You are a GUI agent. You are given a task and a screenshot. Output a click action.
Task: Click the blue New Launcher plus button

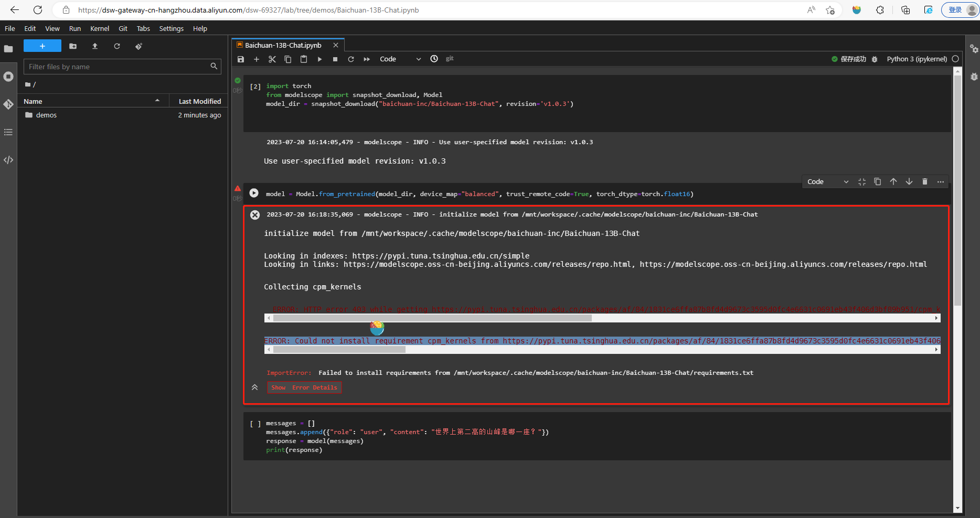point(42,46)
